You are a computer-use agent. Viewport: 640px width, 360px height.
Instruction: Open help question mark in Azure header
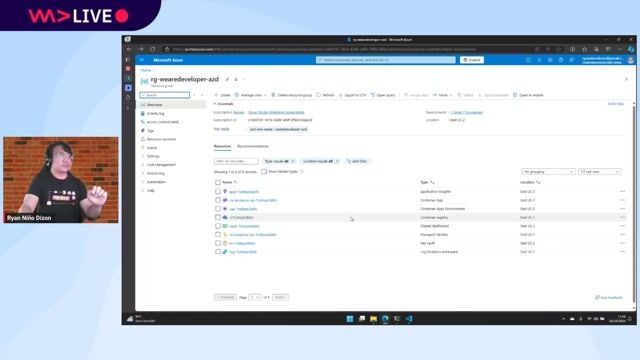click(561, 60)
